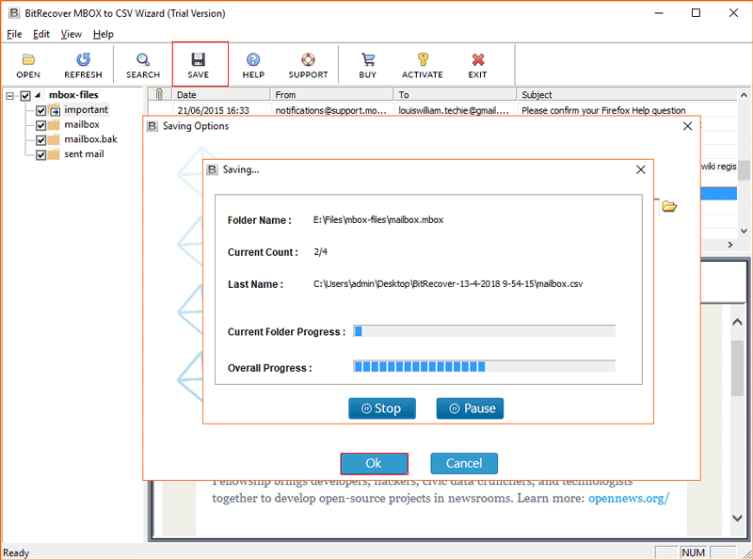Click the browse folder icon in Saving Options
The width and height of the screenshot is (753, 560).
(x=669, y=206)
